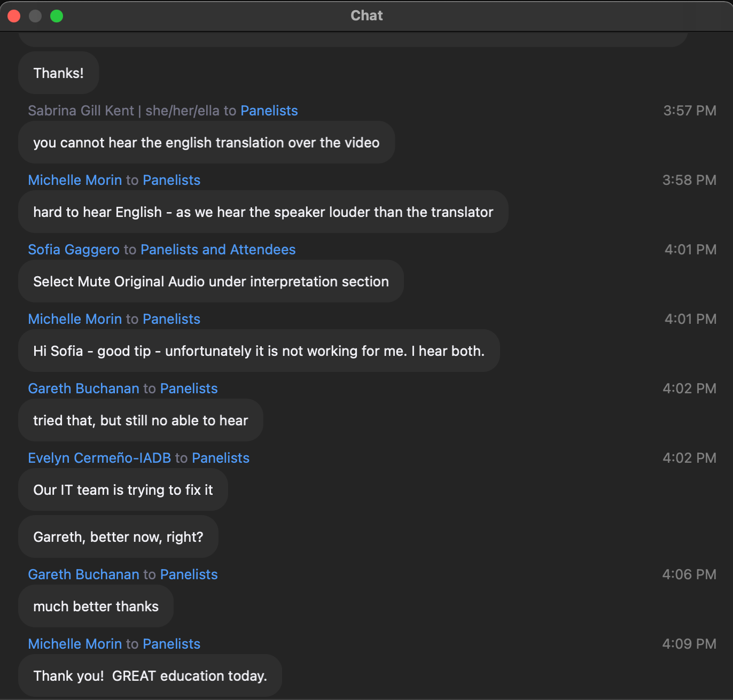This screenshot has width=733, height=700.
Task: Select the 'much better thanks' message bubble
Action: tap(96, 606)
